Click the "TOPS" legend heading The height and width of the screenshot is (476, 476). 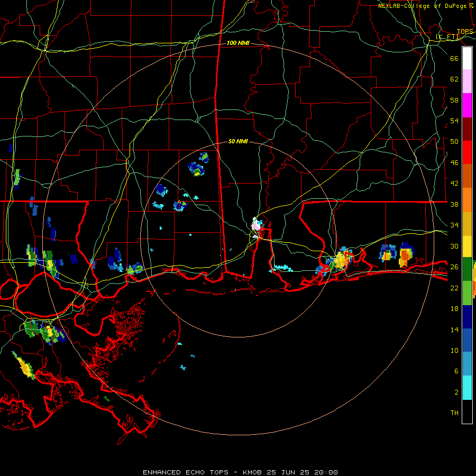[465, 32]
